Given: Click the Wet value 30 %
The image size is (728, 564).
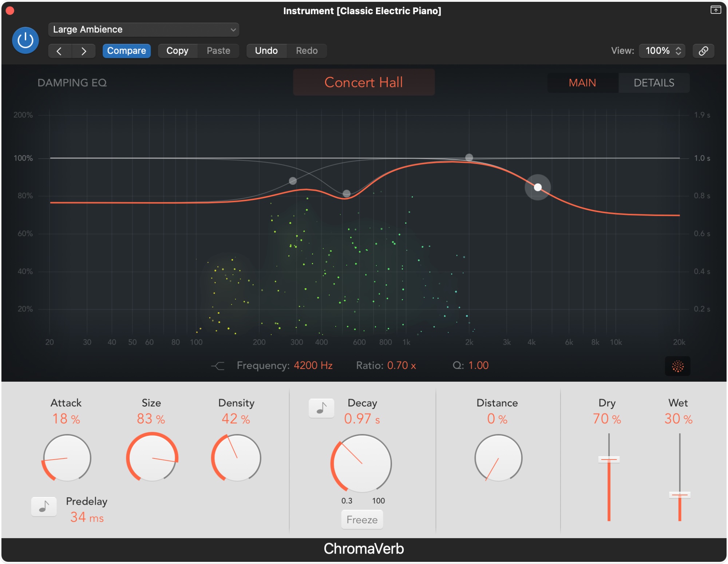Looking at the screenshot, I should [678, 419].
